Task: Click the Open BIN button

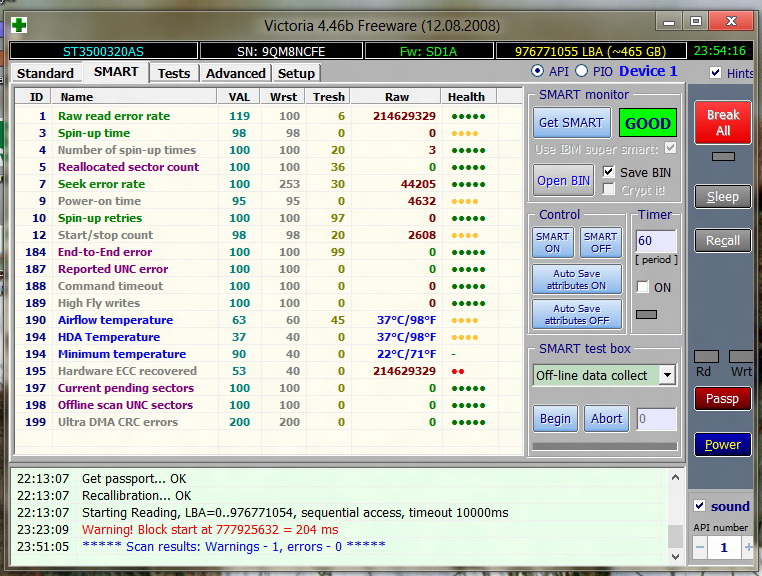Action: [563, 181]
